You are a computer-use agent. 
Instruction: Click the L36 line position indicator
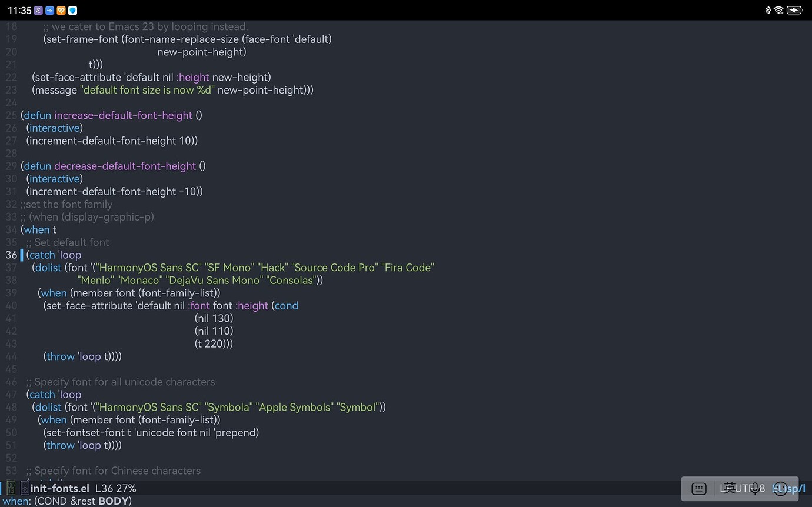pos(103,488)
